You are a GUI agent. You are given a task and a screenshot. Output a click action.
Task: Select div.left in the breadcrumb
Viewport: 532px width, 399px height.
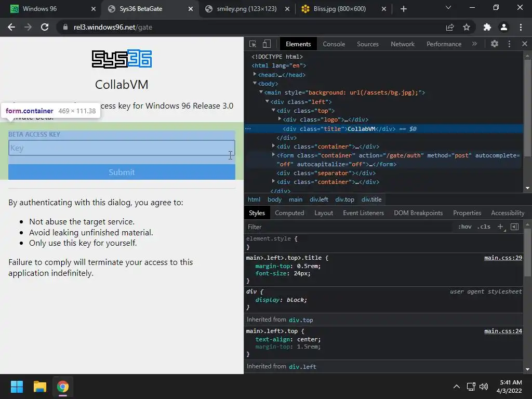tap(319, 199)
